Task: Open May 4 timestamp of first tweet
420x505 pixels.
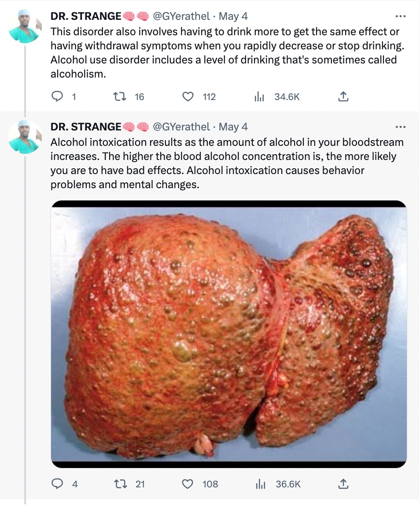Action: click(233, 17)
